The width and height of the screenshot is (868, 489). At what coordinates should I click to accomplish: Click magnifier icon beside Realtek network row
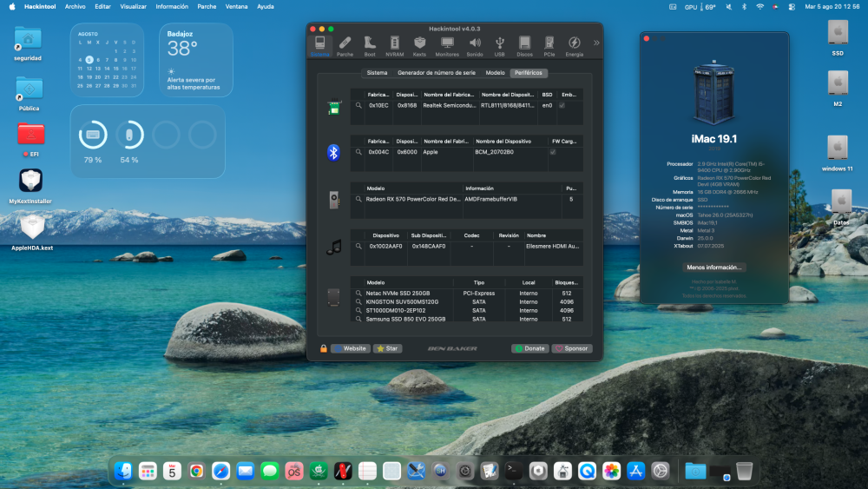(x=358, y=105)
